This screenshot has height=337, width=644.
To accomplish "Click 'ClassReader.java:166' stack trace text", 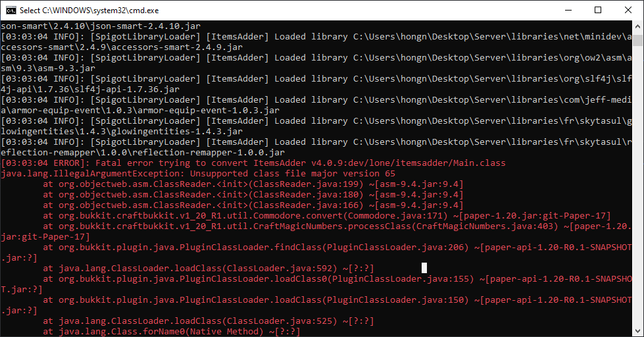I will tap(306, 205).
